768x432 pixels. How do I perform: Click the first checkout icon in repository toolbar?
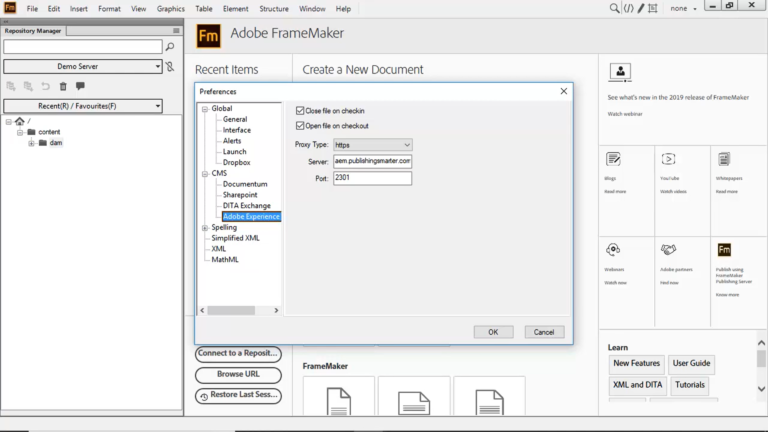click(x=11, y=86)
